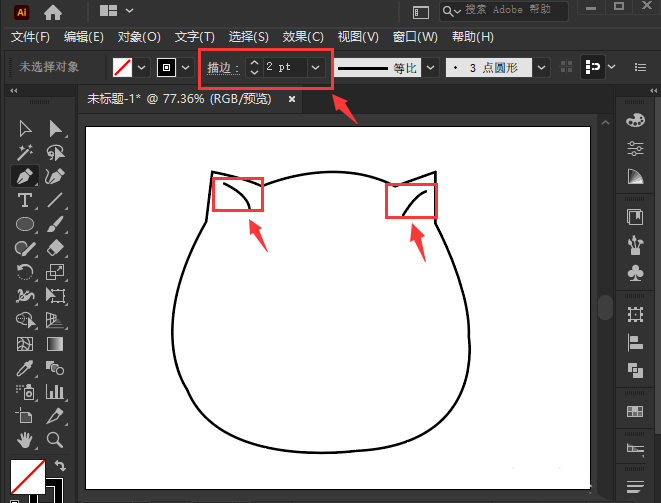Activate the Eyedropper tool
The height and width of the screenshot is (503, 661).
(25, 367)
